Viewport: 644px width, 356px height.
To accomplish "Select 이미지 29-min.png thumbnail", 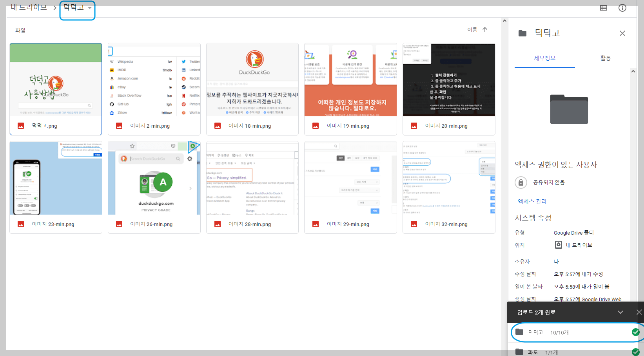I will click(x=350, y=178).
